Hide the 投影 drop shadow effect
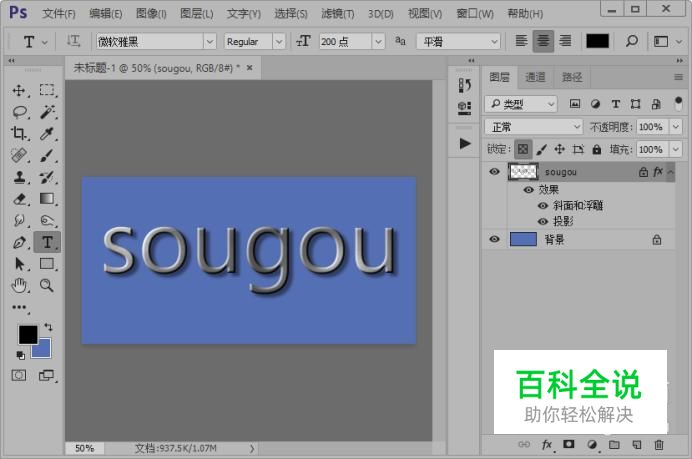 543,222
